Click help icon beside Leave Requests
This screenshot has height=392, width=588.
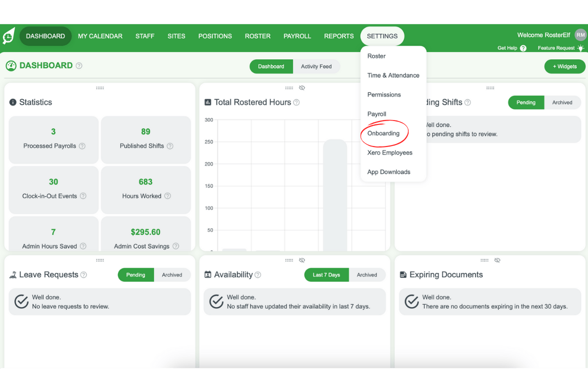click(84, 275)
